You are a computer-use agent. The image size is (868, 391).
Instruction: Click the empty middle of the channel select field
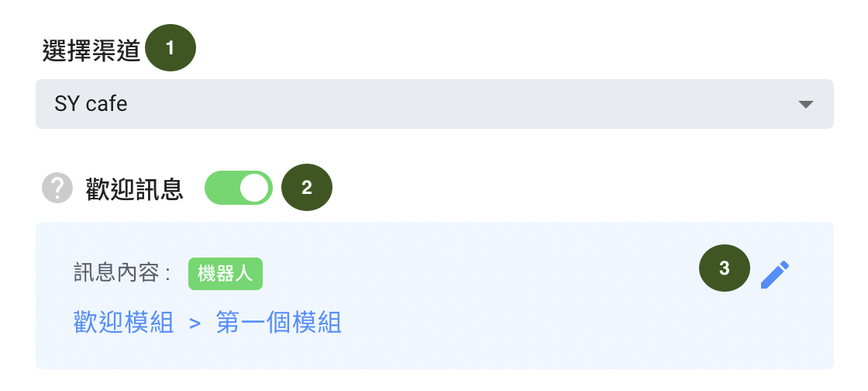(443, 104)
